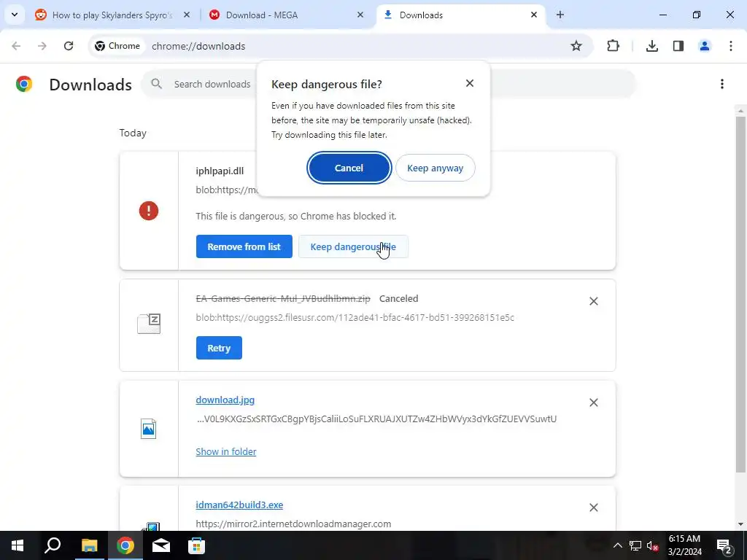
Task: Open the Extensions puzzle icon
Action: (613, 46)
